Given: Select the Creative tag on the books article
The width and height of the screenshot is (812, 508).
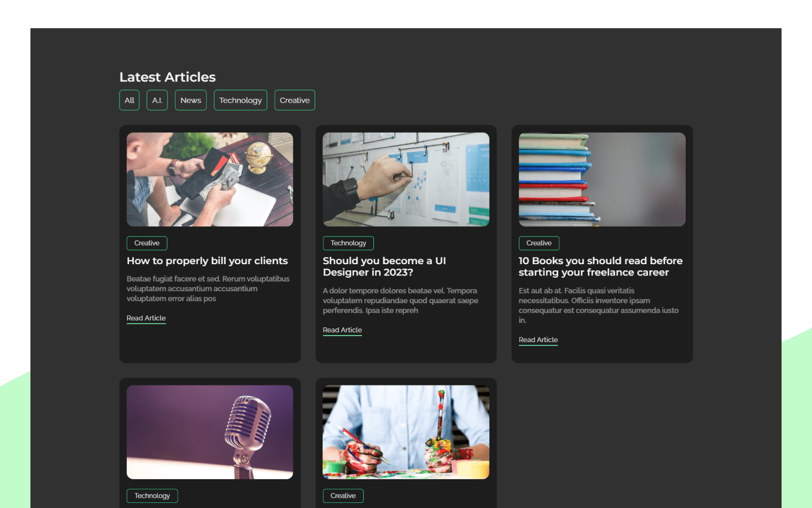Looking at the screenshot, I should [539, 243].
